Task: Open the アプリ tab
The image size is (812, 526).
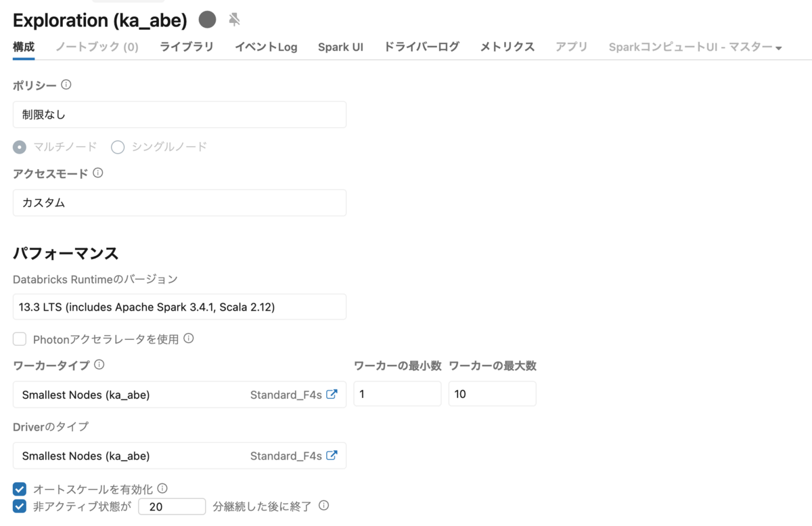Action: 572,47
